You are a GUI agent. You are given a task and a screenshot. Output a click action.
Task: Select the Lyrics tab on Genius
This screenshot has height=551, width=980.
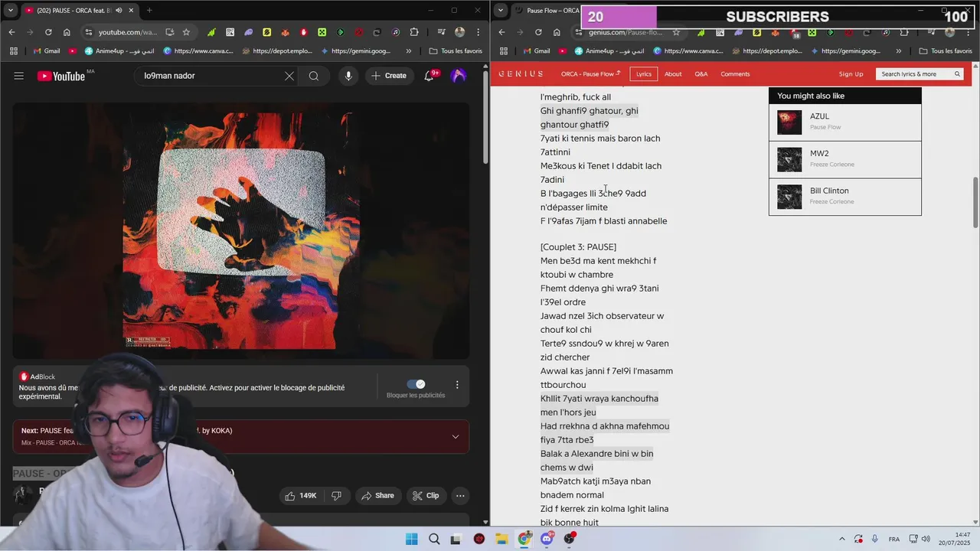[644, 74]
